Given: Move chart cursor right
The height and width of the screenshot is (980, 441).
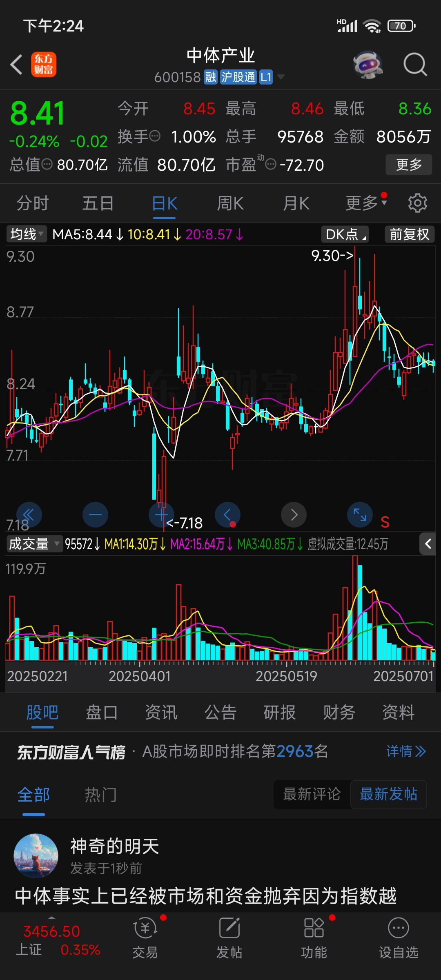Looking at the screenshot, I should point(294,514).
